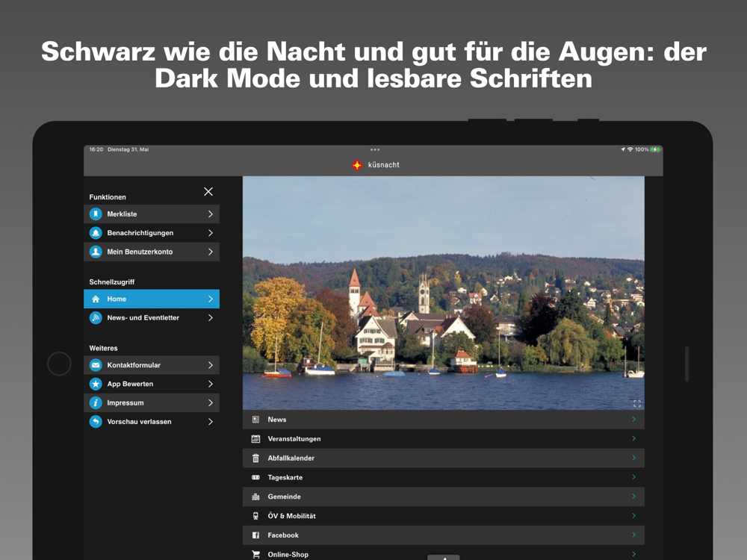Click the Mein Benutzerkonto person icon

(x=96, y=252)
